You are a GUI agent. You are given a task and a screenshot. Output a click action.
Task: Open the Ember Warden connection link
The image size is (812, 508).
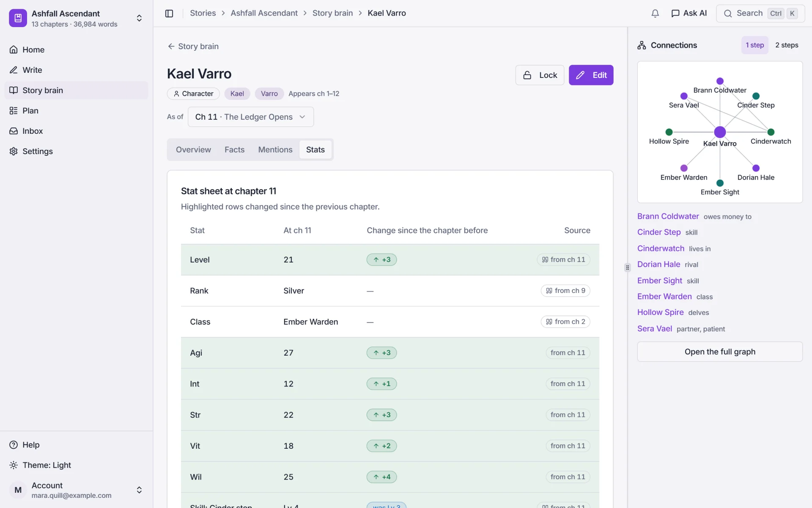click(x=664, y=296)
